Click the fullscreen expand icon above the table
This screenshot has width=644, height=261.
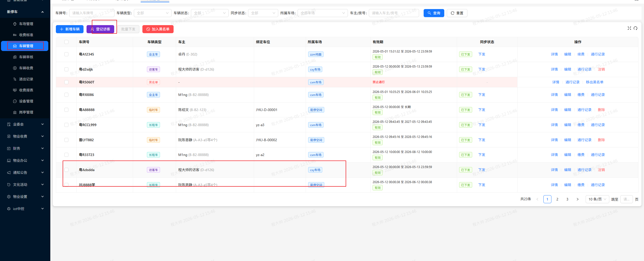click(629, 28)
